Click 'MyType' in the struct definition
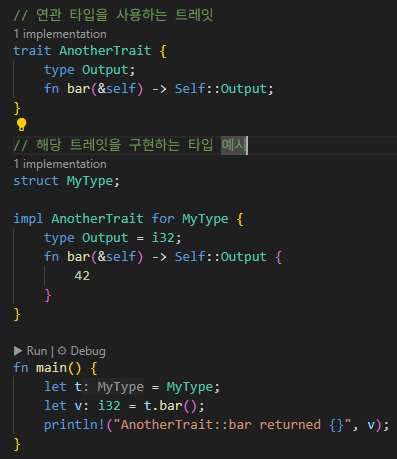The image size is (397, 459). click(90, 181)
